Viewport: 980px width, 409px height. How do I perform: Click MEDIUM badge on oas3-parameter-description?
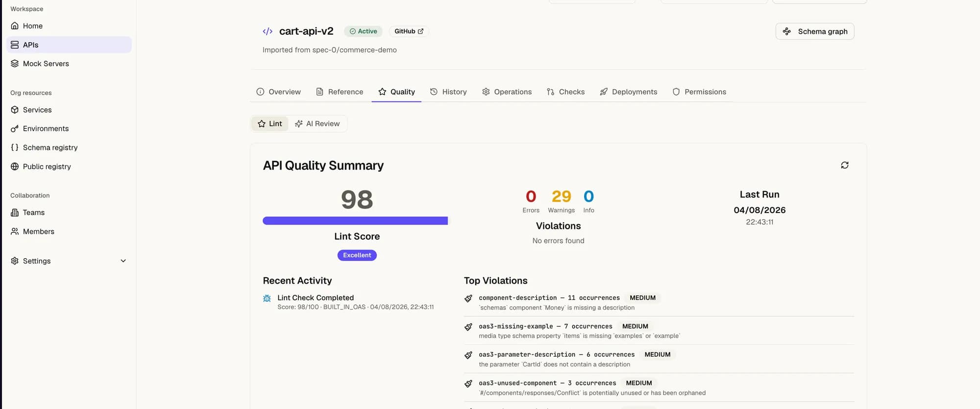click(x=658, y=355)
